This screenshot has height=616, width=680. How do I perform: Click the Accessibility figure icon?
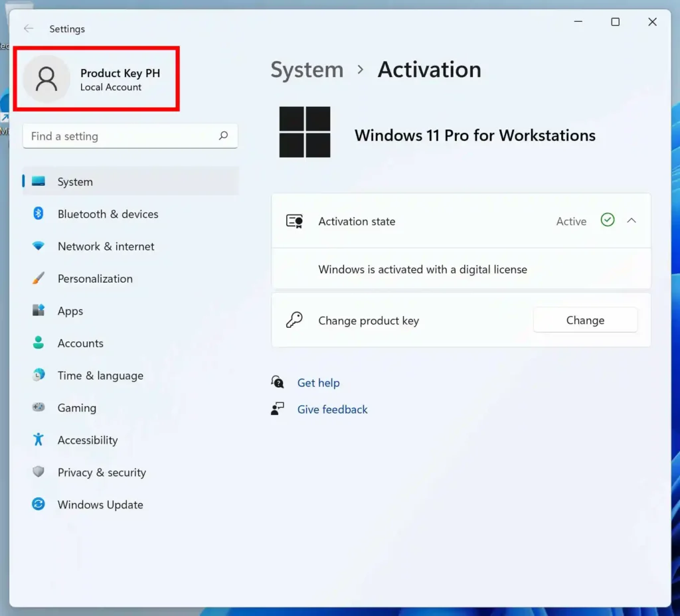point(38,439)
